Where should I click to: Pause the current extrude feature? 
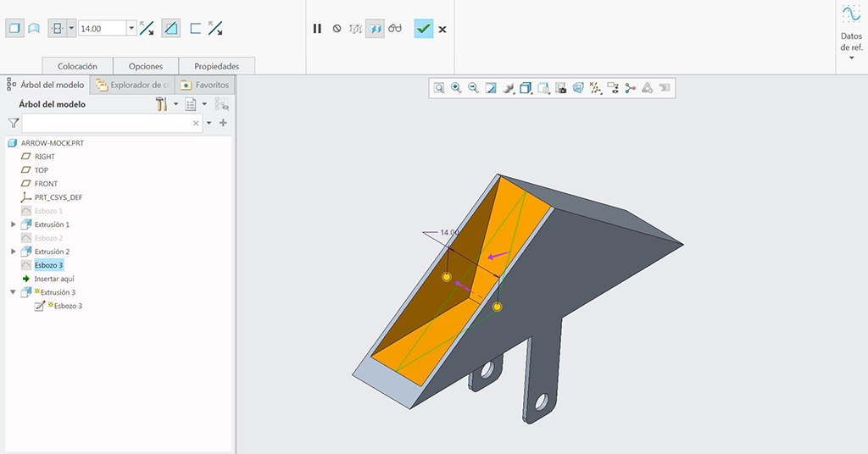317,28
